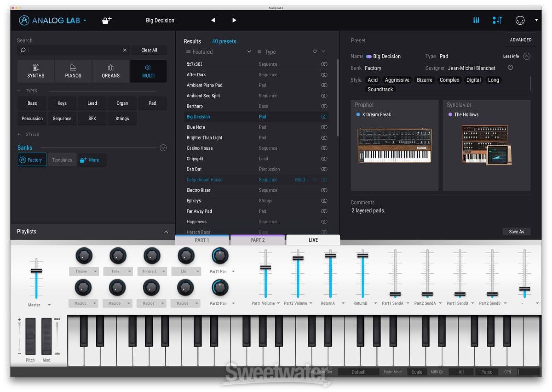
Task: Select the SYNTHS instrument category
Action: 36,71
